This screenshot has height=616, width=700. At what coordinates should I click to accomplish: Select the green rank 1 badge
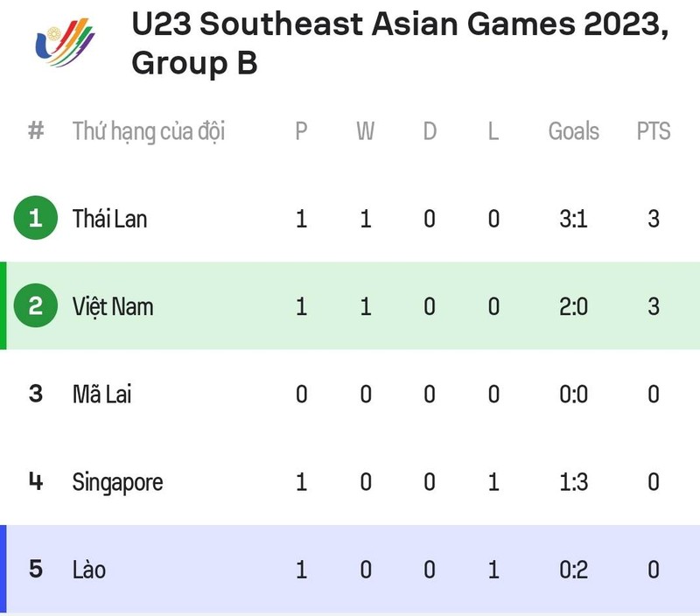tap(36, 218)
